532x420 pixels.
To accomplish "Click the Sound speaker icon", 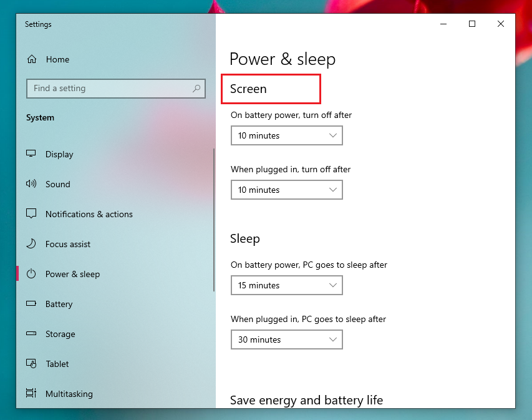I will [x=31, y=183].
